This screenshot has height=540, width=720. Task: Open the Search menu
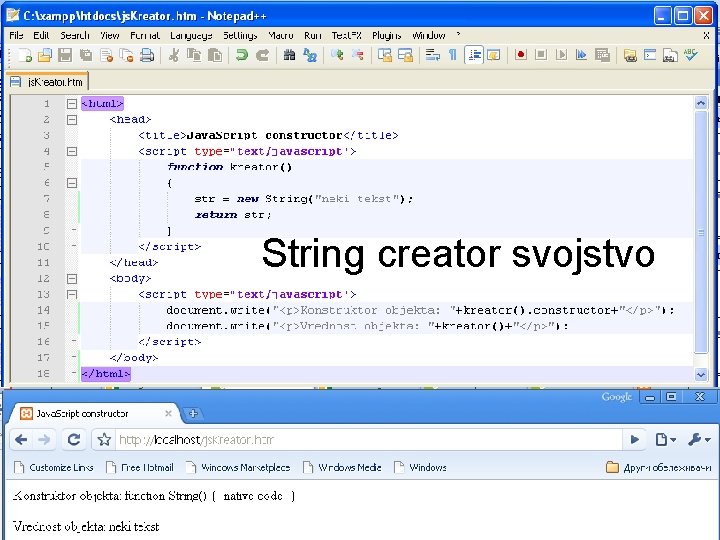pyautogui.click(x=75, y=35)
